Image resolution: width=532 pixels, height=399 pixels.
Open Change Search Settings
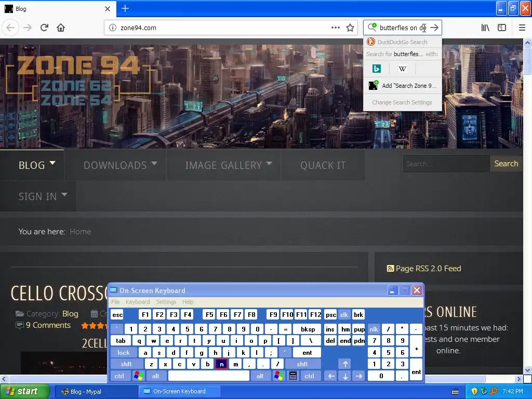coord(403,102)
